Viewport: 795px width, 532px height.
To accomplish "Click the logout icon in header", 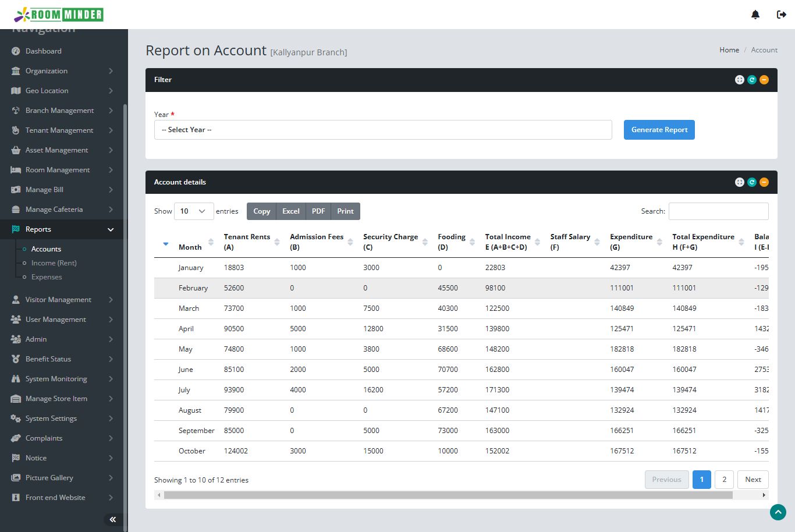I will click(x=782, y=15).
